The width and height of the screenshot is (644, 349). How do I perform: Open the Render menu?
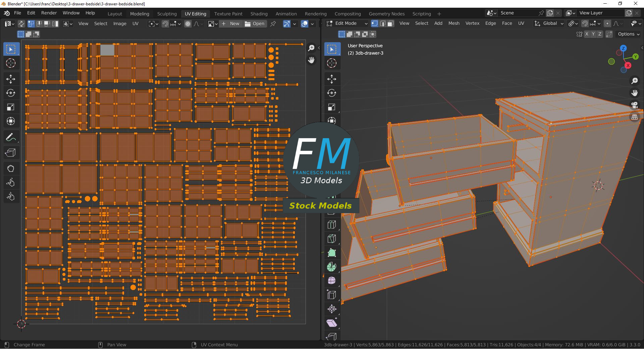point(49,13)
